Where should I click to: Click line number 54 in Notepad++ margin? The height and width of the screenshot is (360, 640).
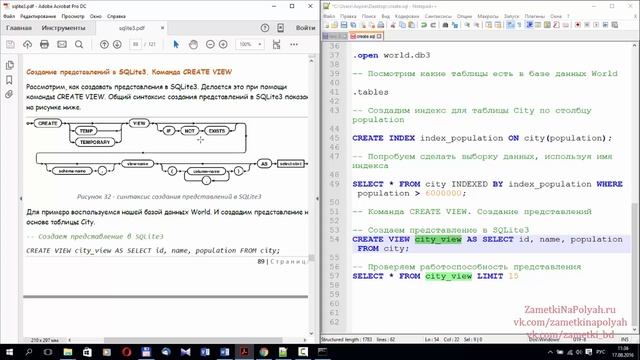[x=334, y=239]
